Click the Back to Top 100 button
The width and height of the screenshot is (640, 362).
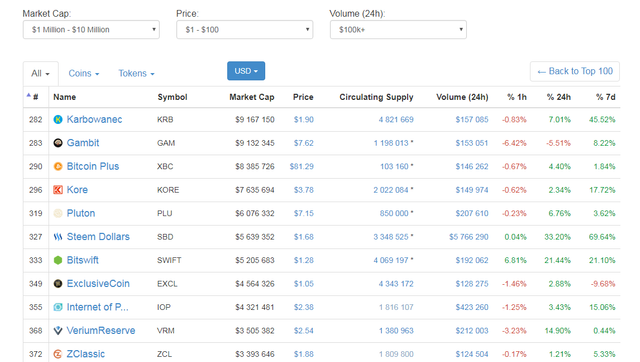tap(575, 71)
